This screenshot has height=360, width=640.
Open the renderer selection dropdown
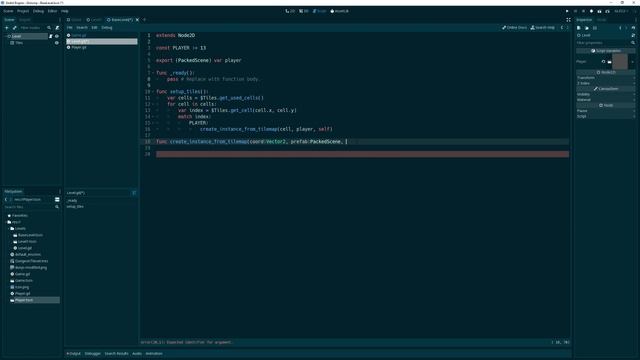[x=621, y=11]
